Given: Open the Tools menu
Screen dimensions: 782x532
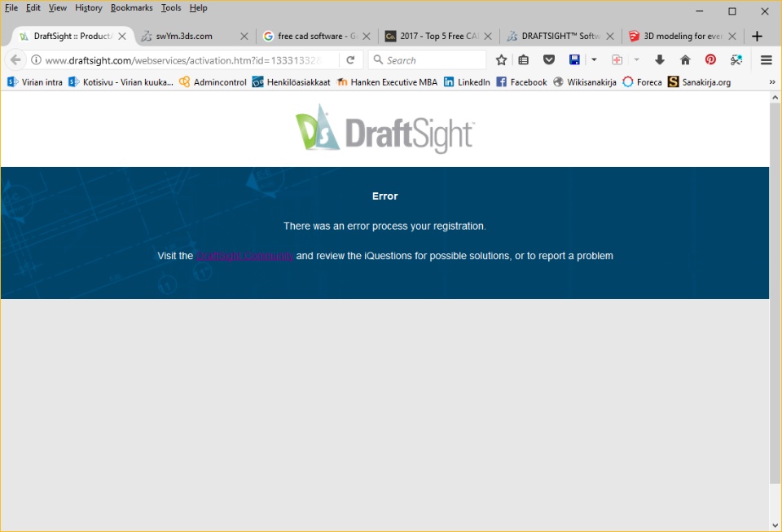Looking at the screenshot, I should point(171,8).
